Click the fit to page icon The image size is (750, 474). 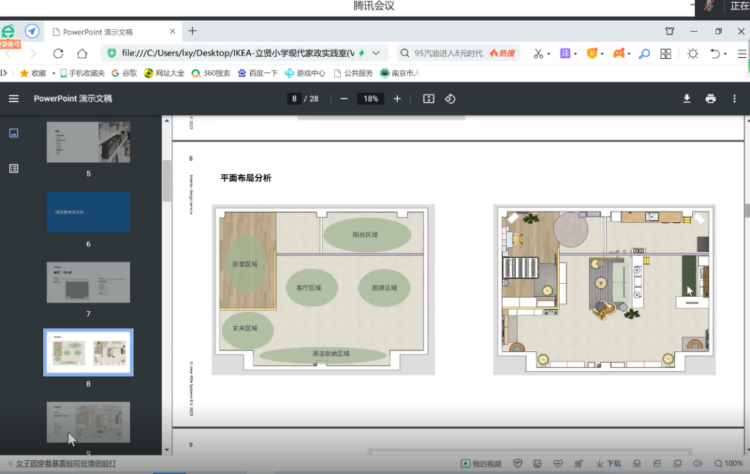[x=429, y=99]
